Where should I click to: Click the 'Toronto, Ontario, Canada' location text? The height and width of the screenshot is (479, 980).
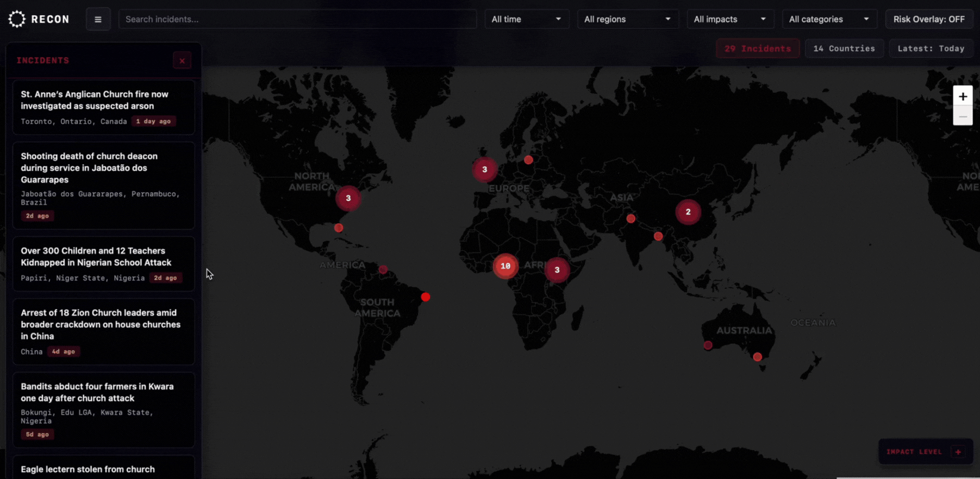click(x=74, y=121)
